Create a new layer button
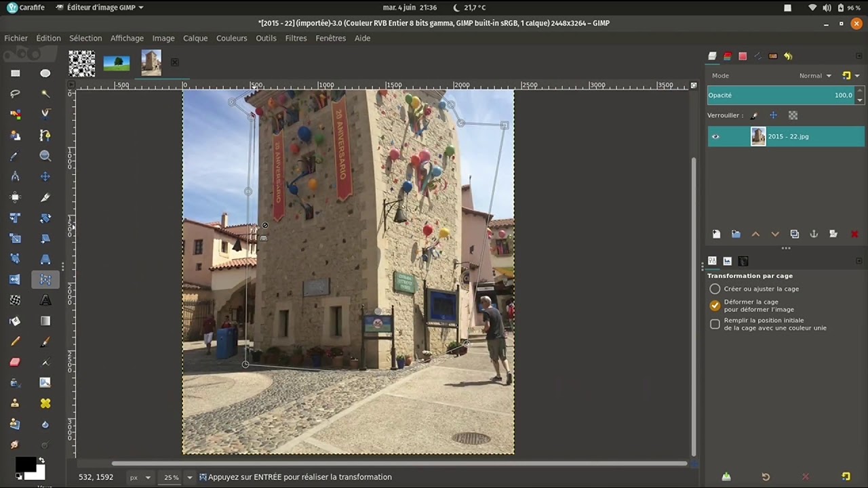 716,234
